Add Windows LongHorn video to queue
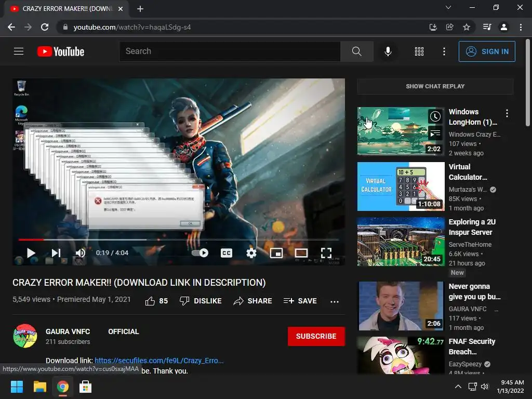532x399 pixels. [x=435, y=134]
